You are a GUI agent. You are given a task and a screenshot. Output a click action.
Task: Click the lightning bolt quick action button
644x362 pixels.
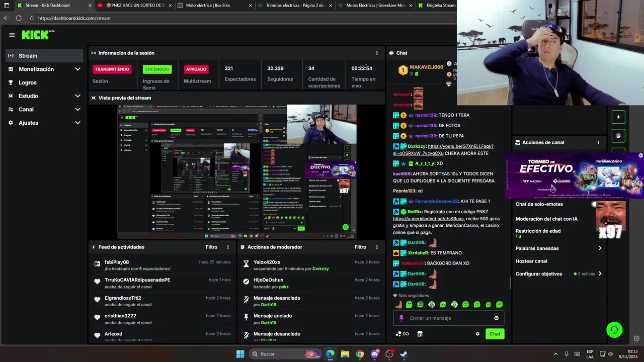tap(618, 117)
